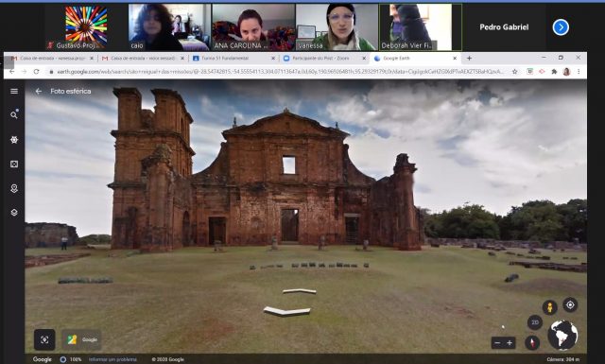
Task: Click the mini globe navigator
Action: (x=562, y=335)
